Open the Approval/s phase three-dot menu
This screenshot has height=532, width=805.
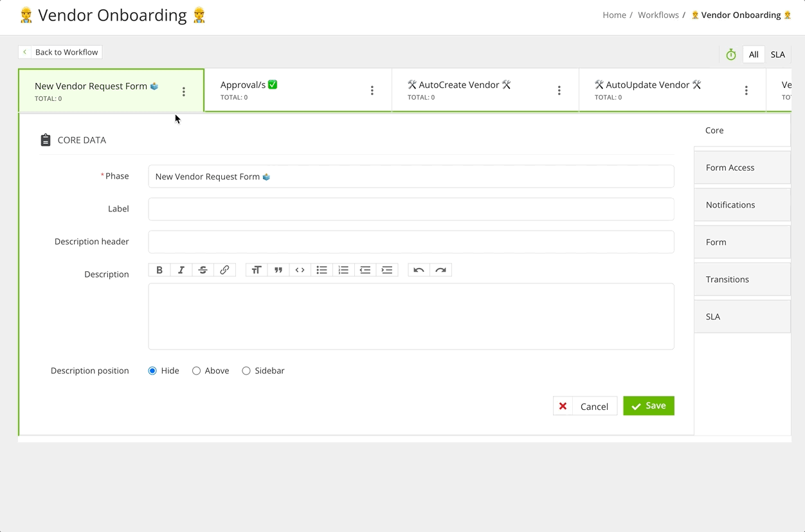pos(372,91)
